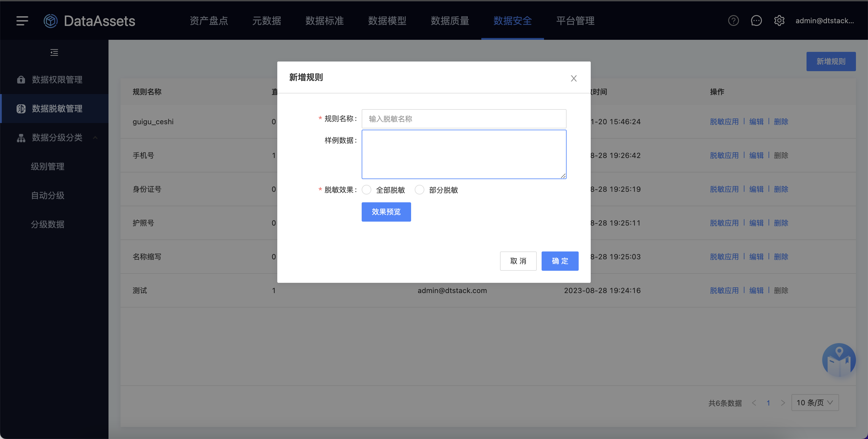Open the help question mark icon
This screenshot has height=439, width=868.
click(x=733, y=21)
